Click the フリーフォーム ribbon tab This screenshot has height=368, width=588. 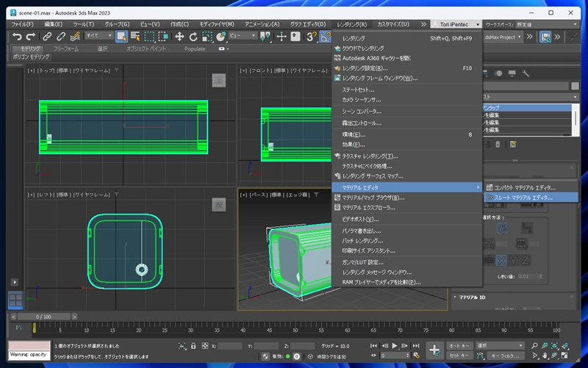66,48
